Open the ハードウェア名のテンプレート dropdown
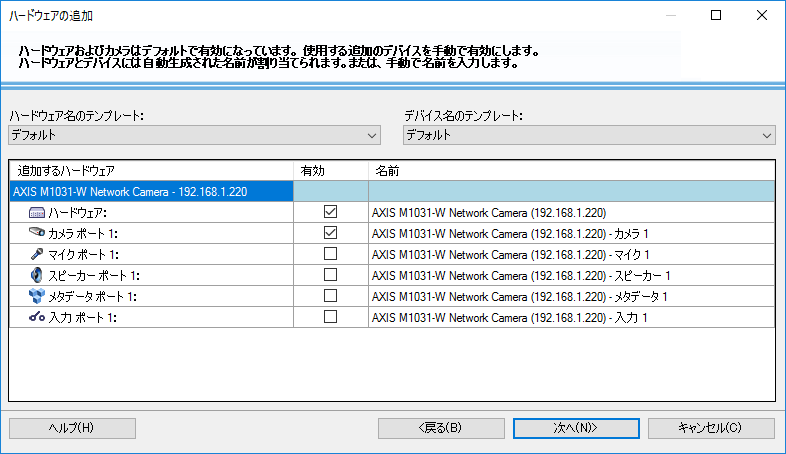The width and height of the screenshot is (786, 454). [194, 135]
